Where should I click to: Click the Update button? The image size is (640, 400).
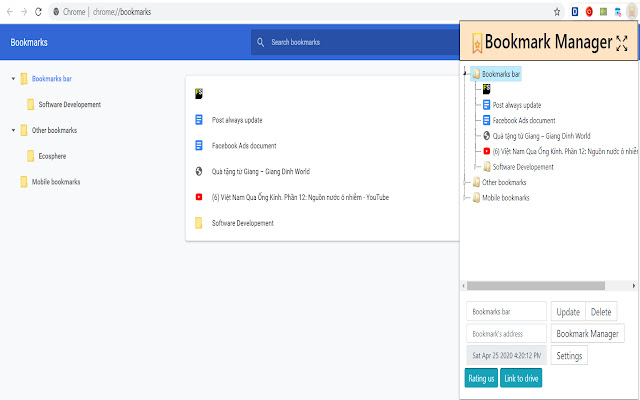pos(568,312)
